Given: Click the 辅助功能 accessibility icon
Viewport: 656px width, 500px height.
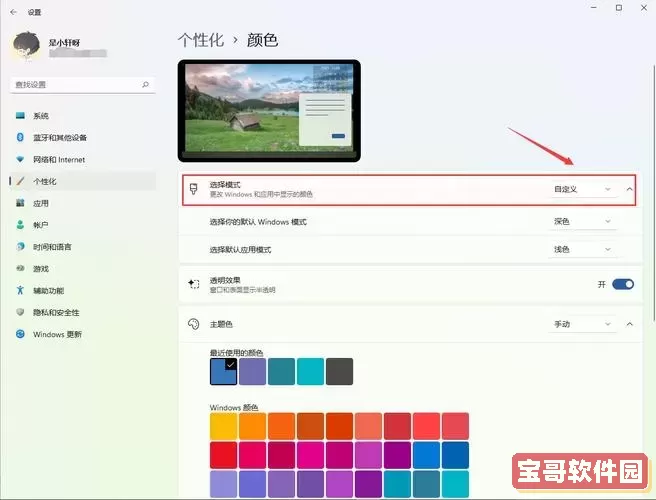Looking at the screenshot, I should click(x=20, y=290).
